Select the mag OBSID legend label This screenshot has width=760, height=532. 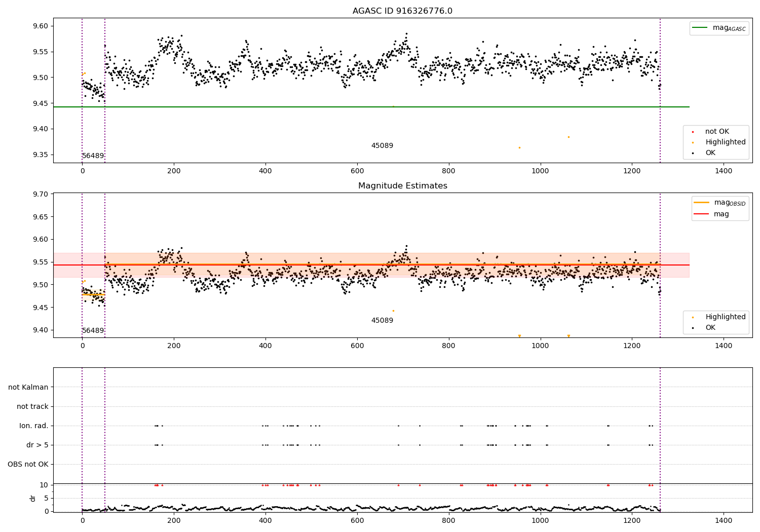coord(730,203)
